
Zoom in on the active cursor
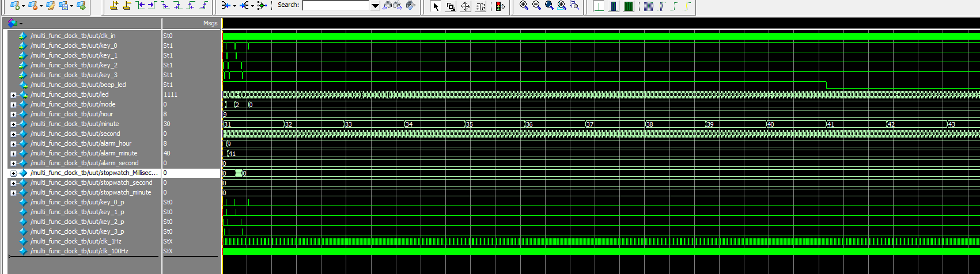[x=562, y=5]
